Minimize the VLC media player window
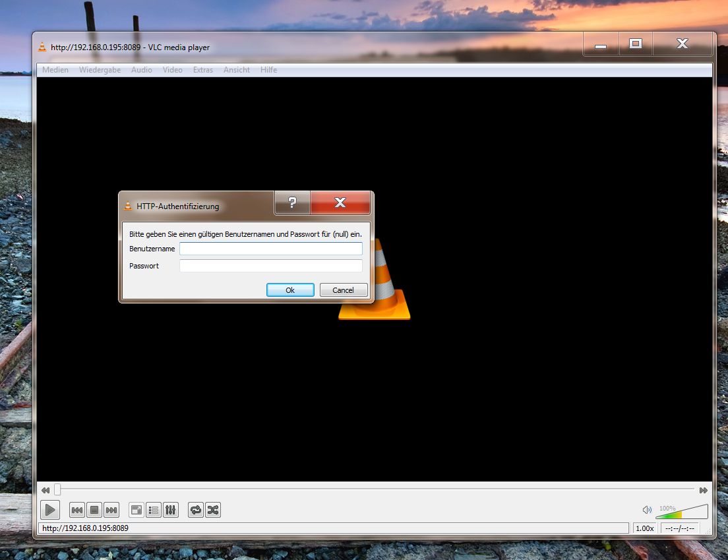Image resolution: width=728 pixels, height=560 pixels. click(x=601, y=45)
